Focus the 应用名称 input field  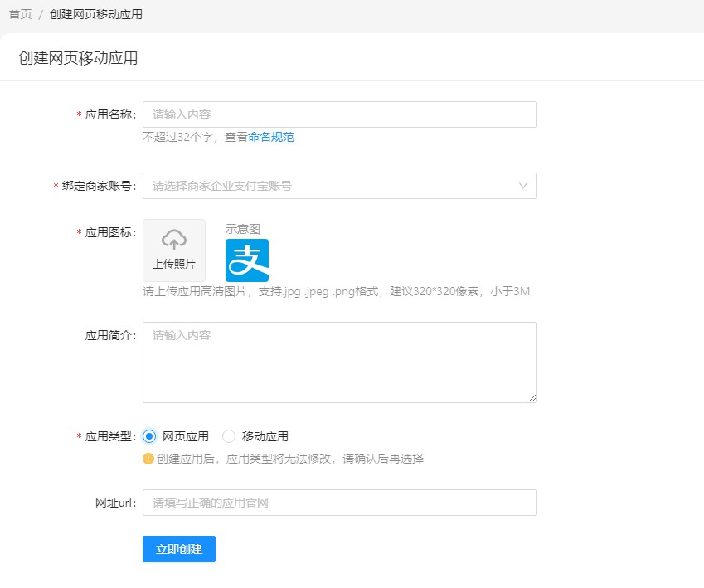[339, 114]
